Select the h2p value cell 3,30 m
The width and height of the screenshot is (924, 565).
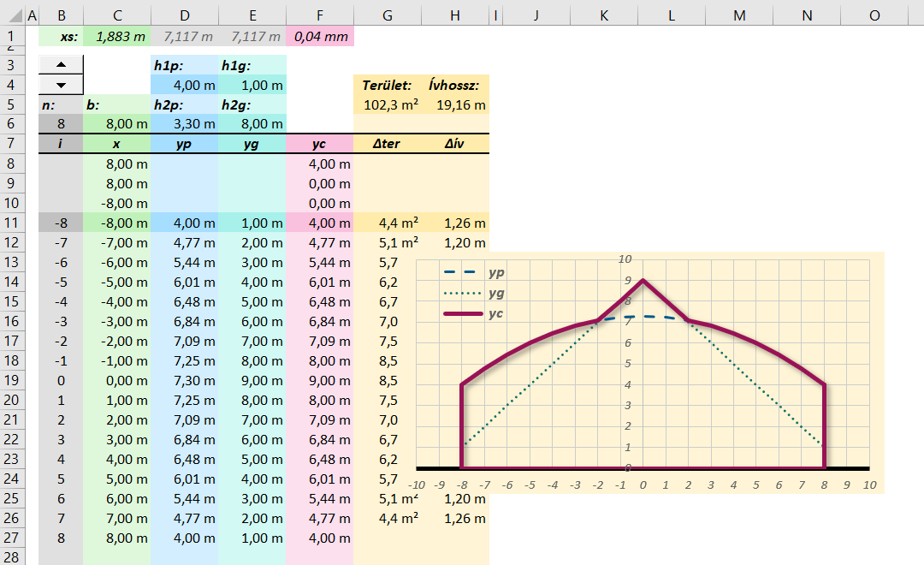[x=184, y=124]
